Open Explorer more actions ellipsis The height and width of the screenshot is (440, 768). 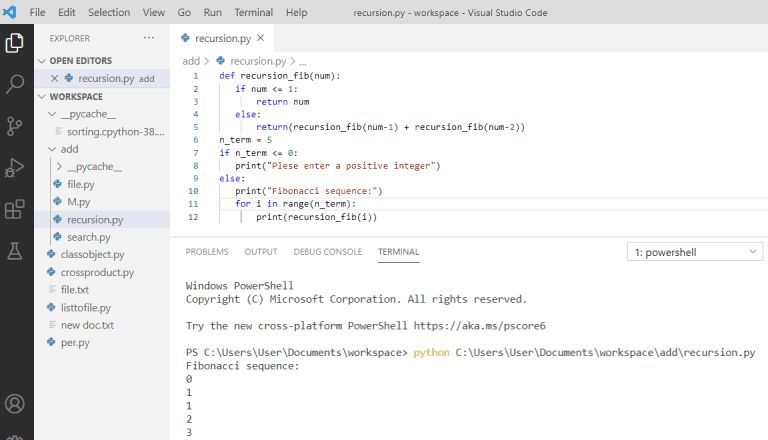coord(149,38)
